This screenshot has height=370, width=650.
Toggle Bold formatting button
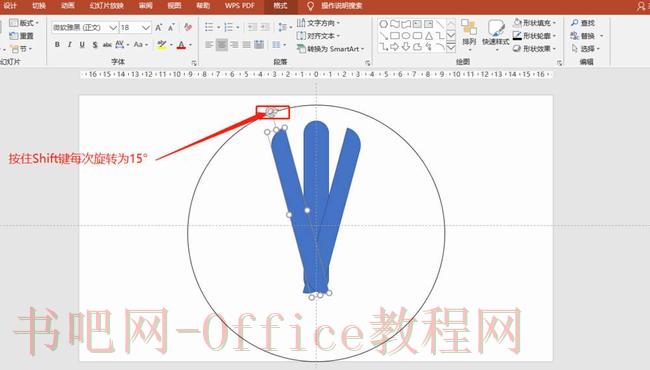57,44
